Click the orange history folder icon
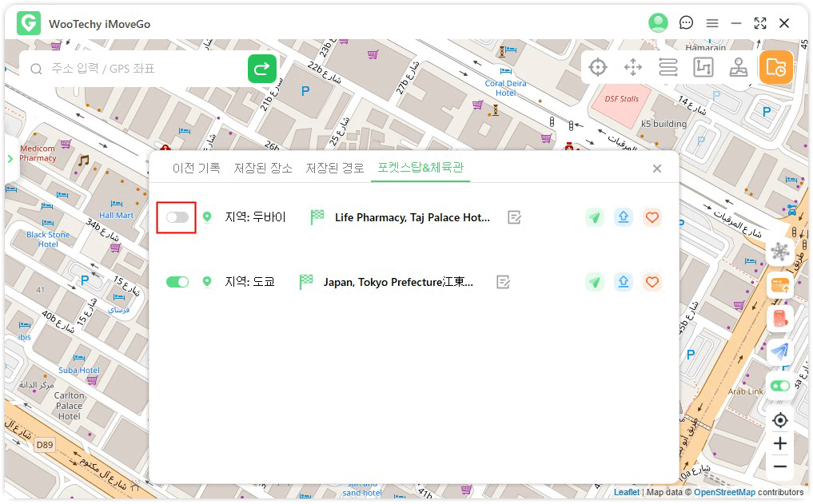 [x=775, y=68]
